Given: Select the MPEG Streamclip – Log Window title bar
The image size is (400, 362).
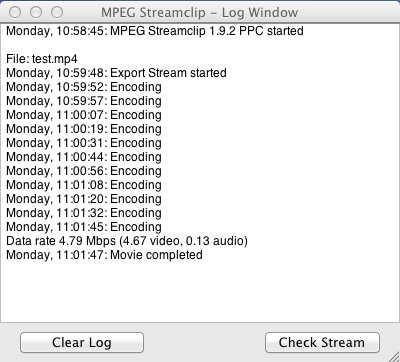Looking at the screenshot, I should (x=200, y=12).
